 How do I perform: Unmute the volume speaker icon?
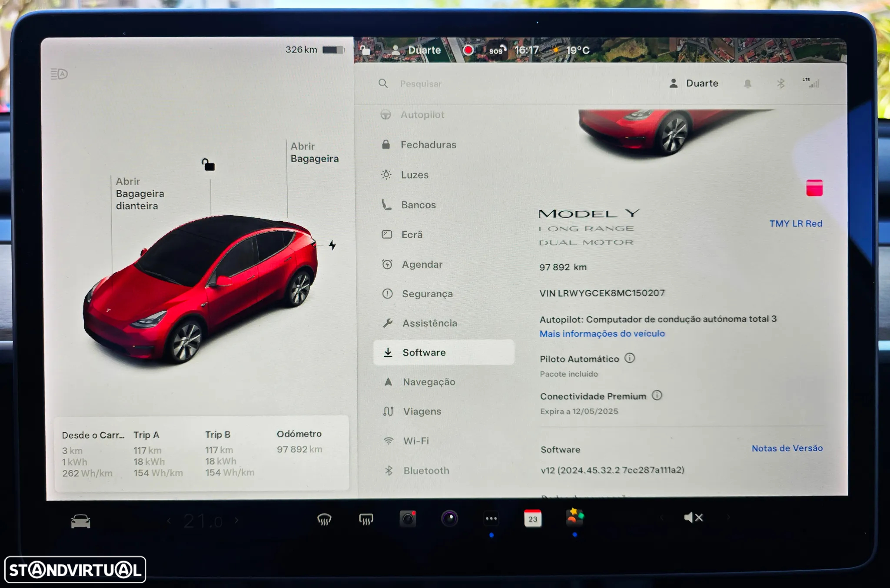point(694,518)
